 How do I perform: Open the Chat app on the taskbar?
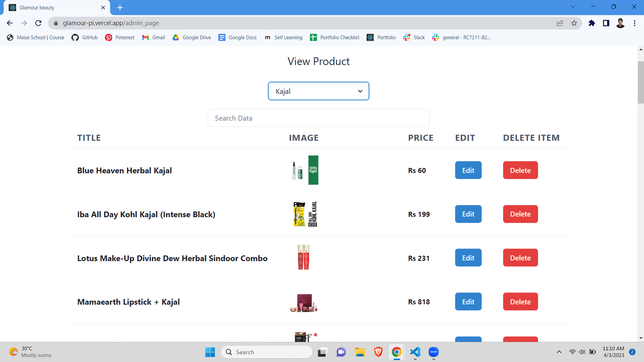click(x=341, y=352)
